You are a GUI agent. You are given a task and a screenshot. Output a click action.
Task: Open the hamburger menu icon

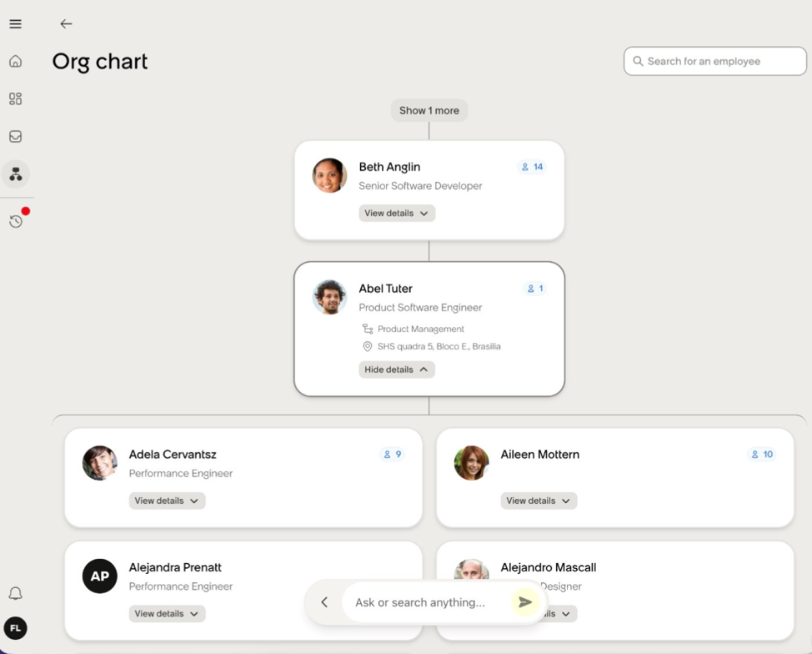pos(16,24)
